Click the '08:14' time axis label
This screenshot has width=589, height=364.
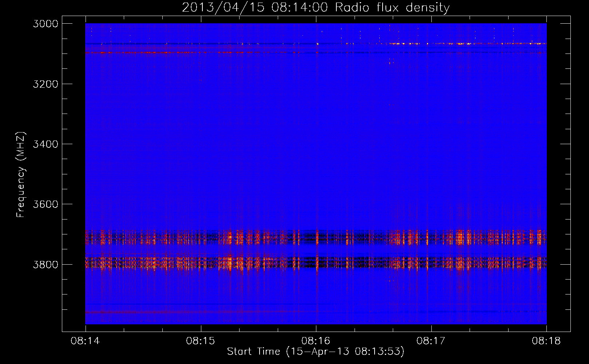85,341
